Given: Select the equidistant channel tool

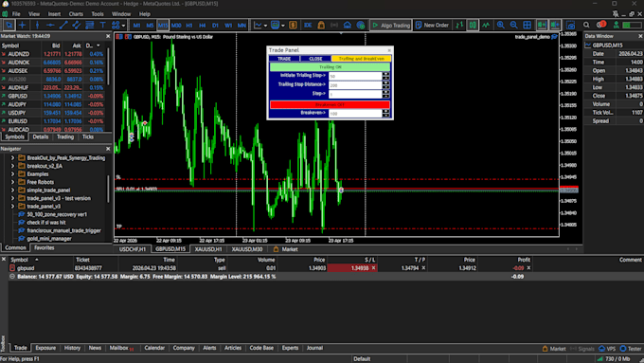Looking at the screenshot, I should point(77,26).
